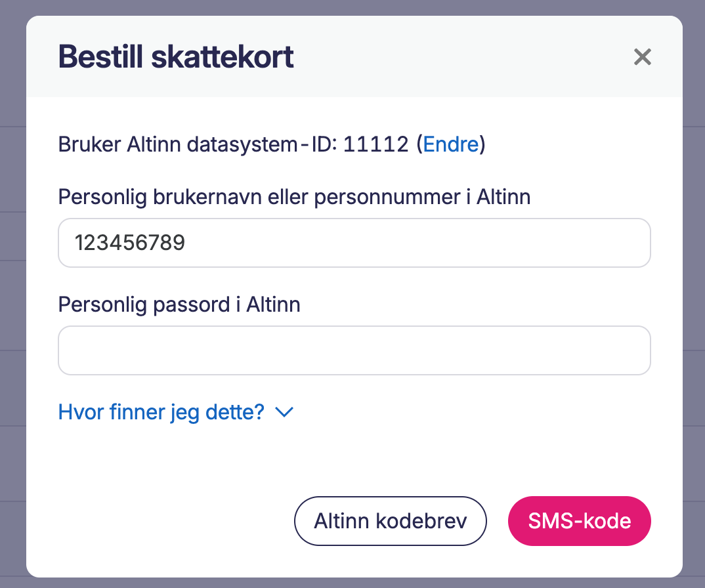The height and width of the screenshot is (588, 705).
Task: Click the dimmed backdrop right of dialog
Action: coord(694,295)
